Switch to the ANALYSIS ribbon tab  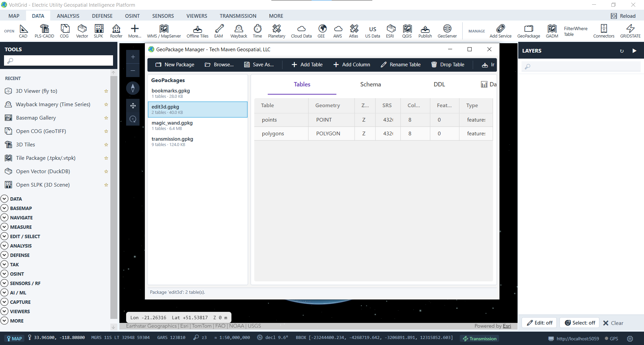68,16
